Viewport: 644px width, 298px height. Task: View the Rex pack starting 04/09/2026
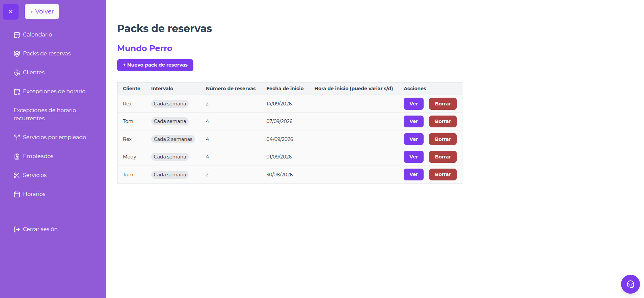click(x=413, y=139)
